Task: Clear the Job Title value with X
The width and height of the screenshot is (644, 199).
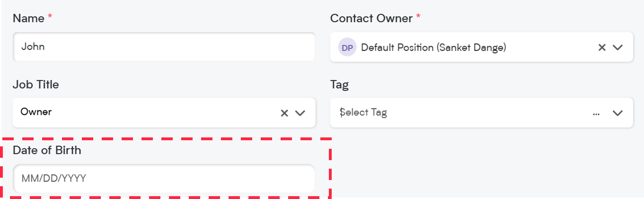Action: tap(284, 113)
